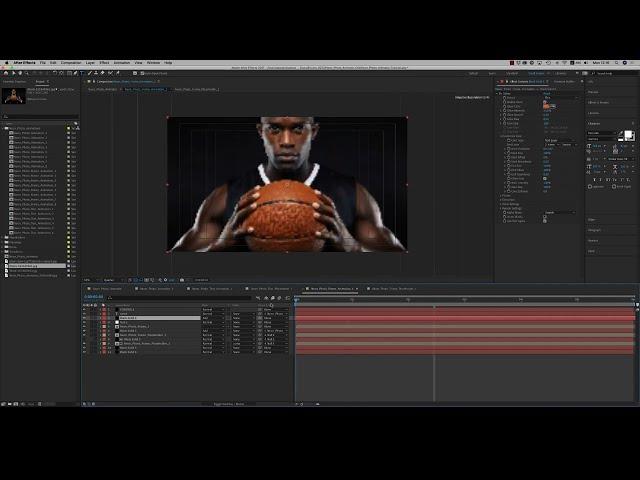The height and width of the screenshot is (480, 640).
Task: Select the Rectangle shape tool
Action: coord(69,73)
